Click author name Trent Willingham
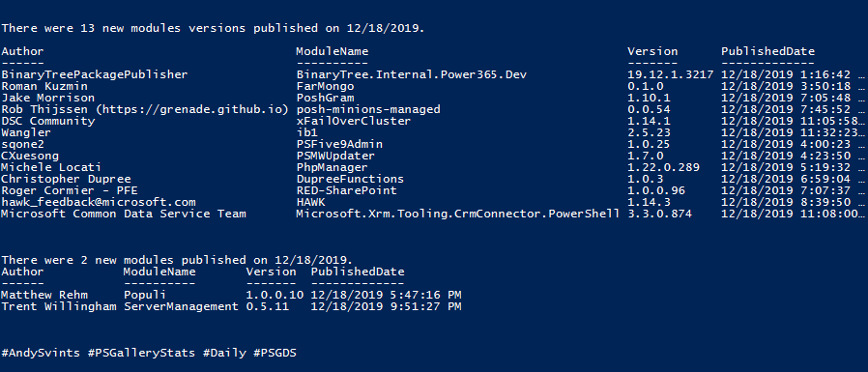This screenshot has height=372, width=868. pyautogui.click(x=59, y=306)
